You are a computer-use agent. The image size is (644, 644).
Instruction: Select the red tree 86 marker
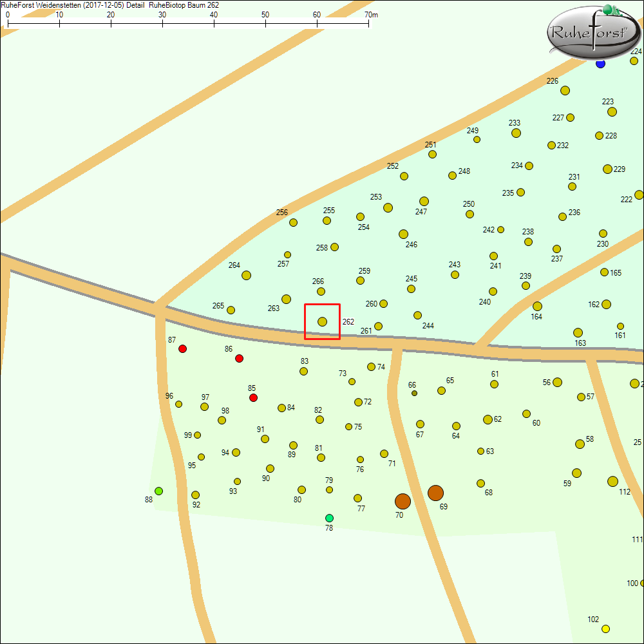tap(239, 358)
